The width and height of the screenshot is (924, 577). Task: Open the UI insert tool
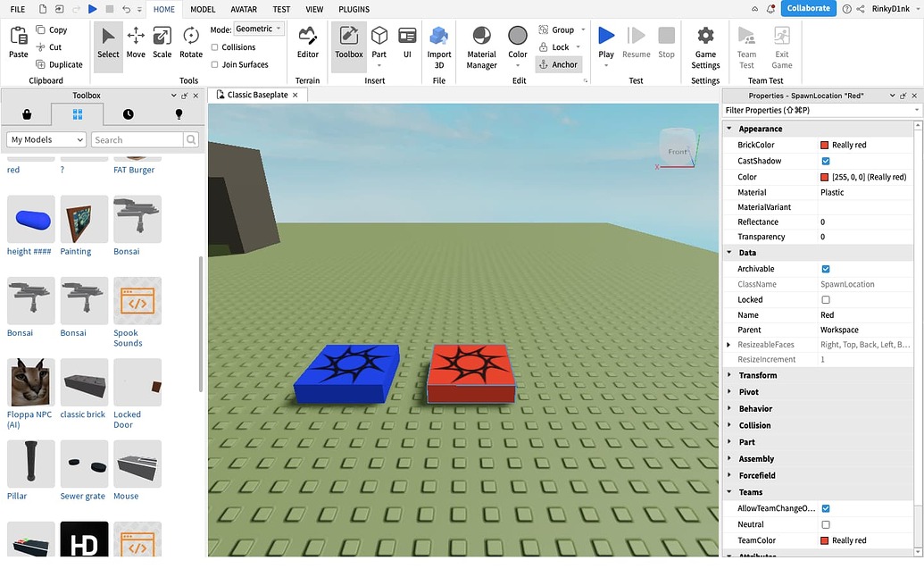tap(407, 43)
